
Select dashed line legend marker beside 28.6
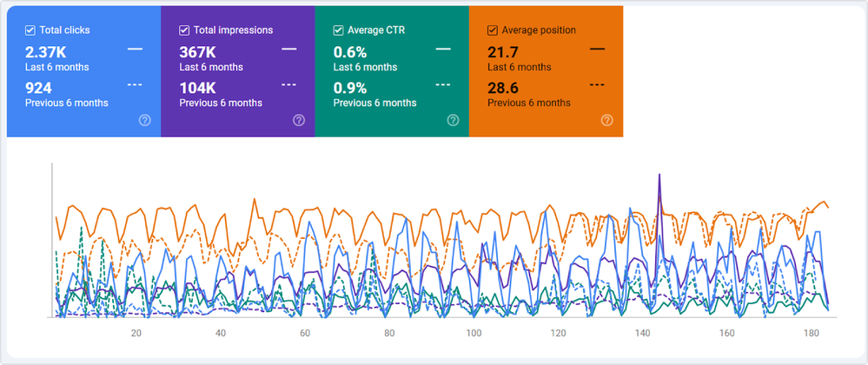(597, 85)
